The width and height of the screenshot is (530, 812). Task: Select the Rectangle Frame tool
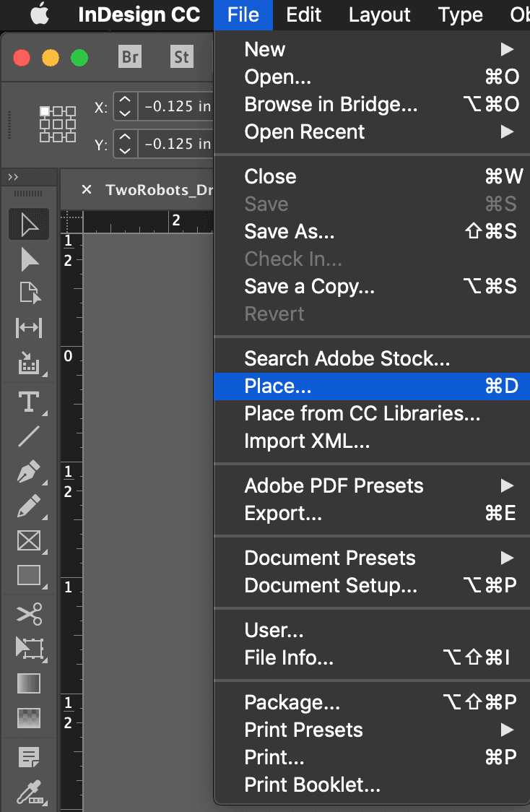pos(29,540)
